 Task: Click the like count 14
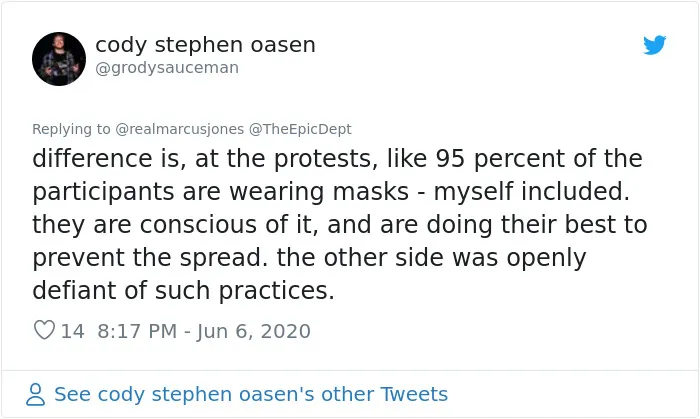coord(72,331)
